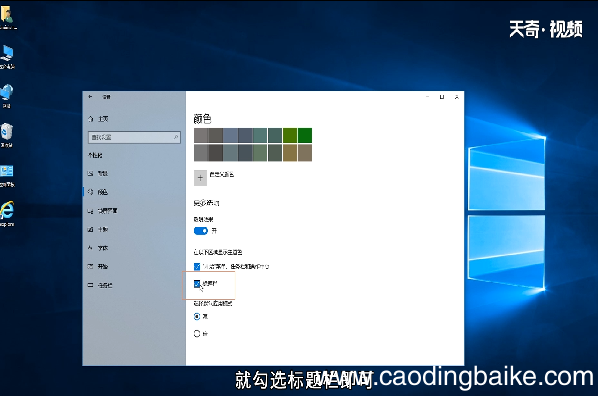598x396 pixels.
Task: Click the Custom color (自定义颜色) label
Action: pos(222,175)
